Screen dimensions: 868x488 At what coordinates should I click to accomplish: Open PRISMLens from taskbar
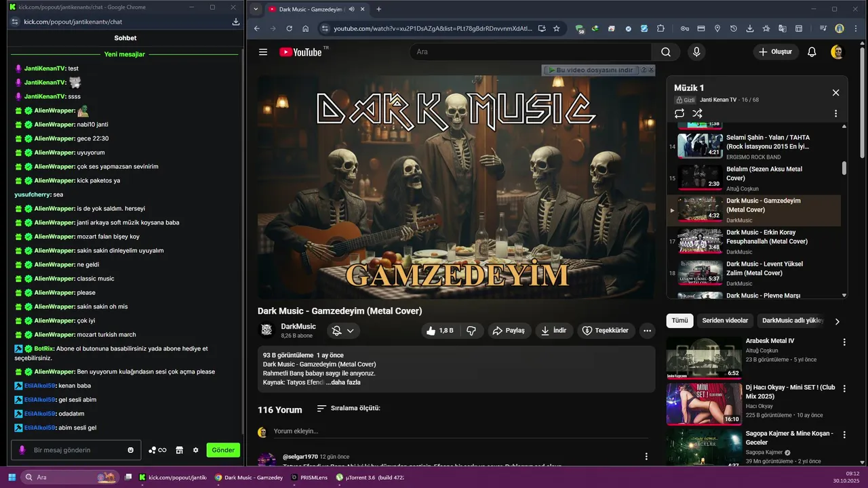point(309,477)
